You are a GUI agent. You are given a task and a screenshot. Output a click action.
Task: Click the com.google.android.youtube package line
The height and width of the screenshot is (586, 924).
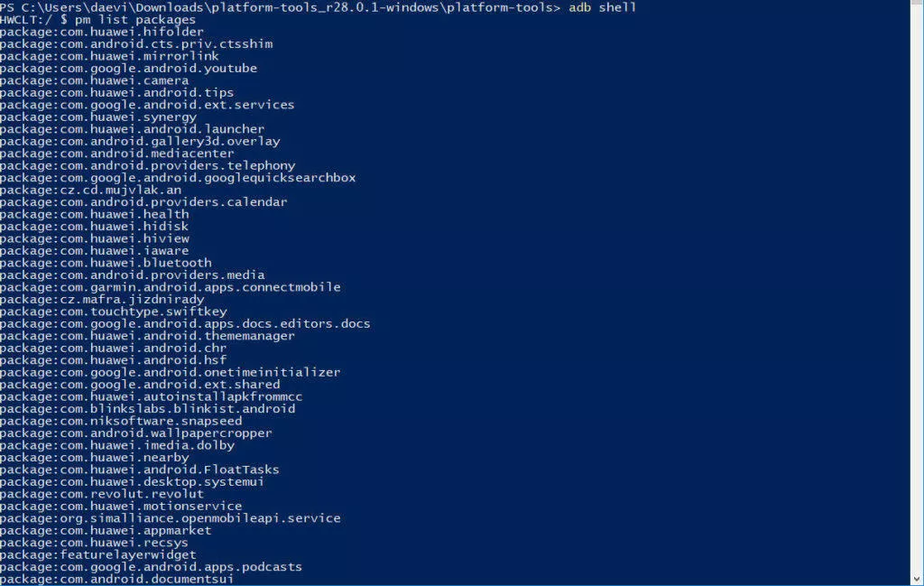click(x=128, y=69)
